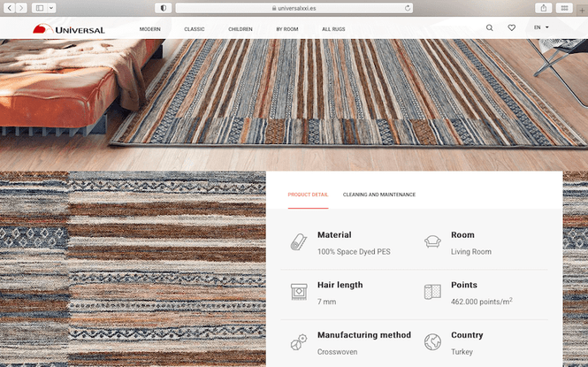Viewport: 588px width, 367px height.
Task: Open the Modern menu
Action: tap(150, 29)
